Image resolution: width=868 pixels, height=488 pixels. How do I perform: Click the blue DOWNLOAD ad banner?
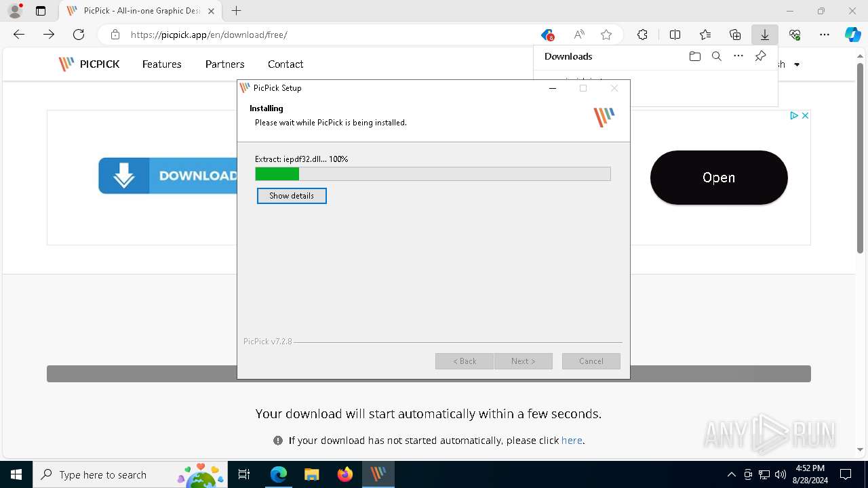pyautogui.click(x=167, y=176)
